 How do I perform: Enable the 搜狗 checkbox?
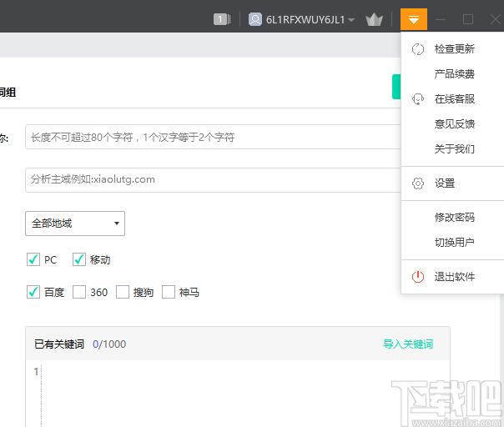click(123, 292)
